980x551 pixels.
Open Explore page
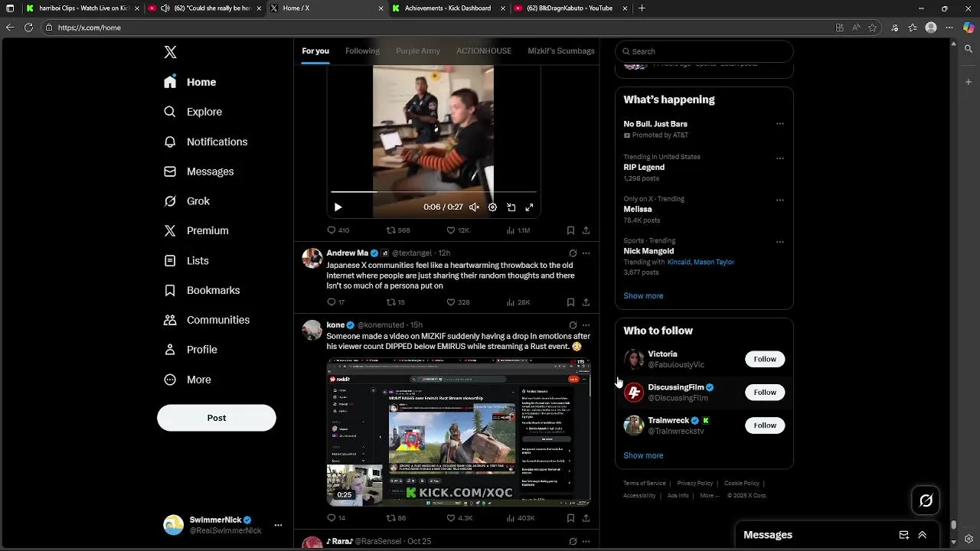(193, 112)
